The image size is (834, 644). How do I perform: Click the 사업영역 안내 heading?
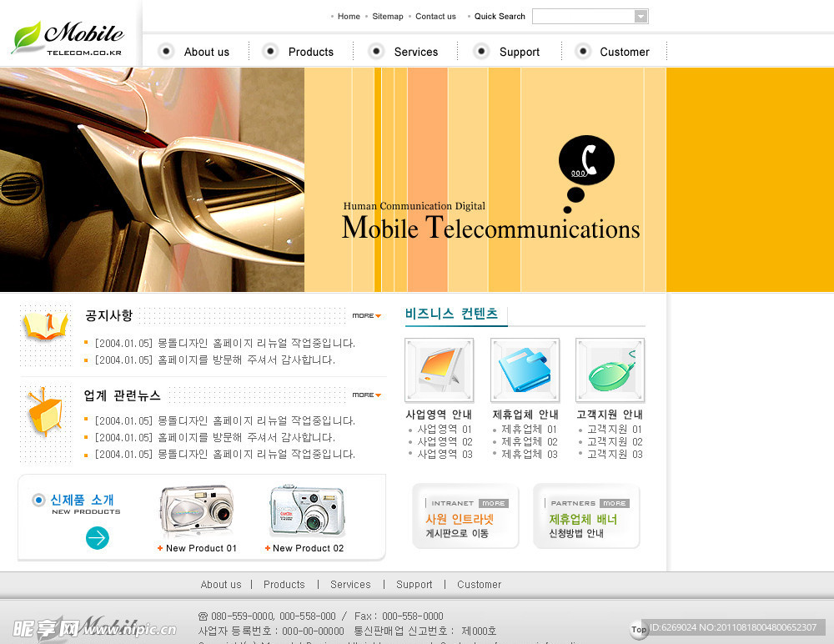439,415
